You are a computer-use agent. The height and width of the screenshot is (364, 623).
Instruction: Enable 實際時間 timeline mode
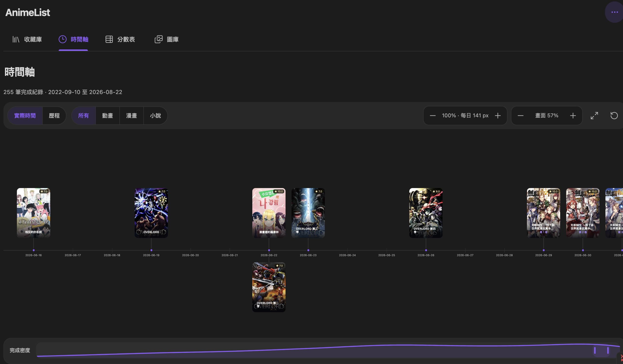click(25, 116)
